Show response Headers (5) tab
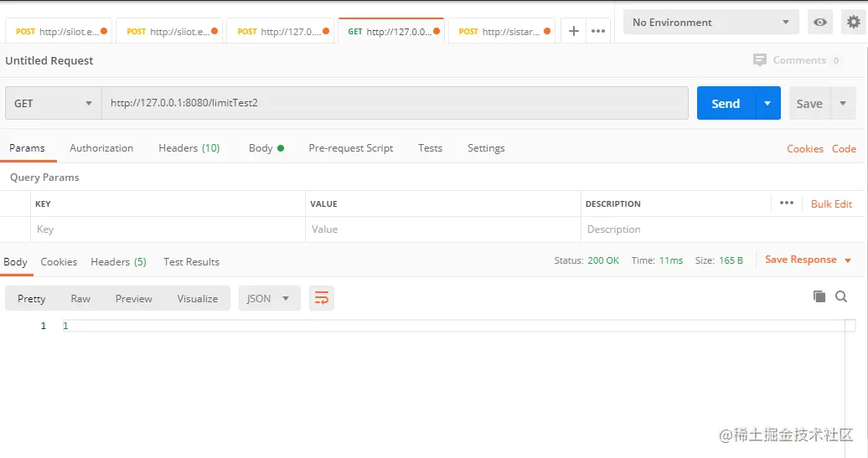868x458 pixels. (x=118, y=261)
